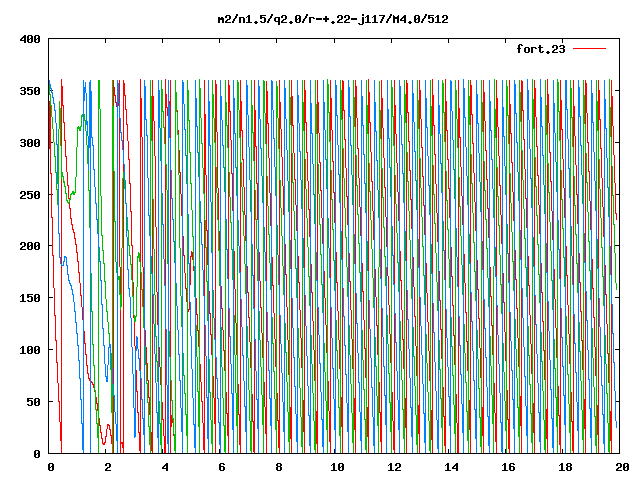Click the y-axis label 100
Screen dimensions: 640x480
pyautogui.click(x=30, y=350)
